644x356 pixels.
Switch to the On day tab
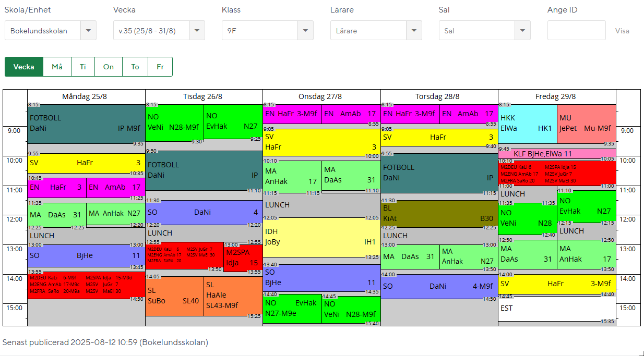point(109,67)
